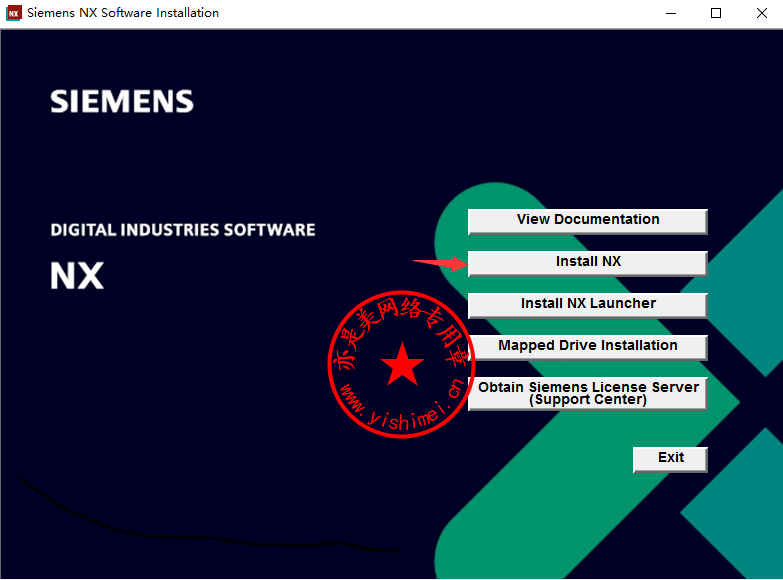
Task: Choose Mapped Drive Installation
Action: click(588, 347)
